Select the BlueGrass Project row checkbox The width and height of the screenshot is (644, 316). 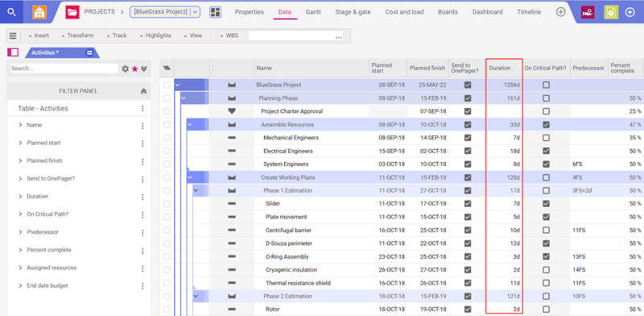point(167,85)
